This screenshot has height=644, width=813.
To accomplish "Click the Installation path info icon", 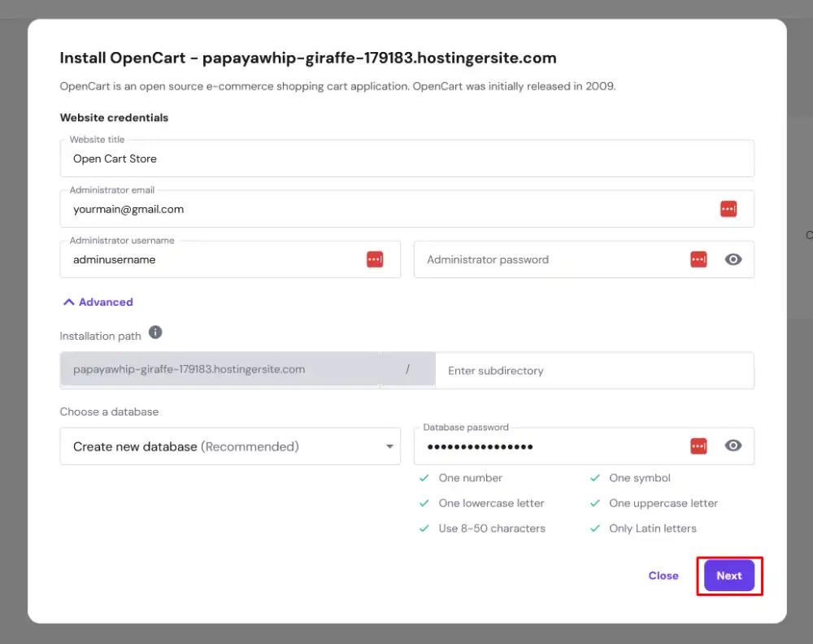I will tap(155, 333).
